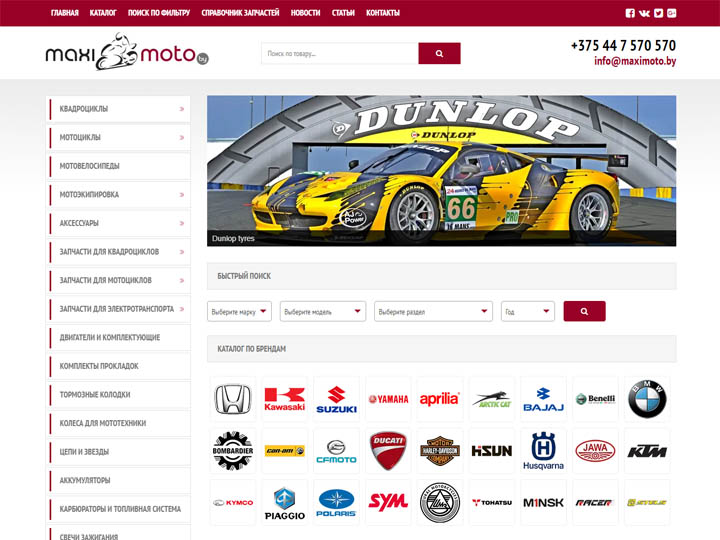Open the Harley-Davidson brand logo
This screenshot has width=720, height=540.
click(440, 451)
